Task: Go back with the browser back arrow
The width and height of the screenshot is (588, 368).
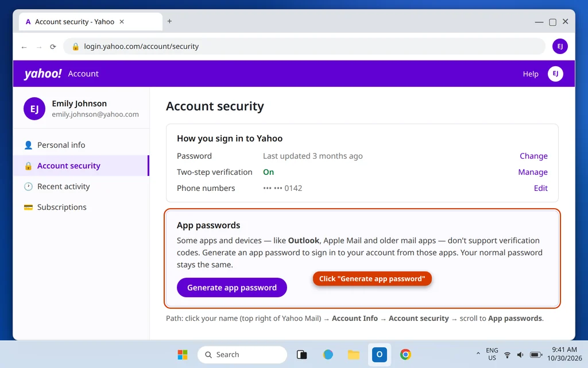Action: point(24,47)
